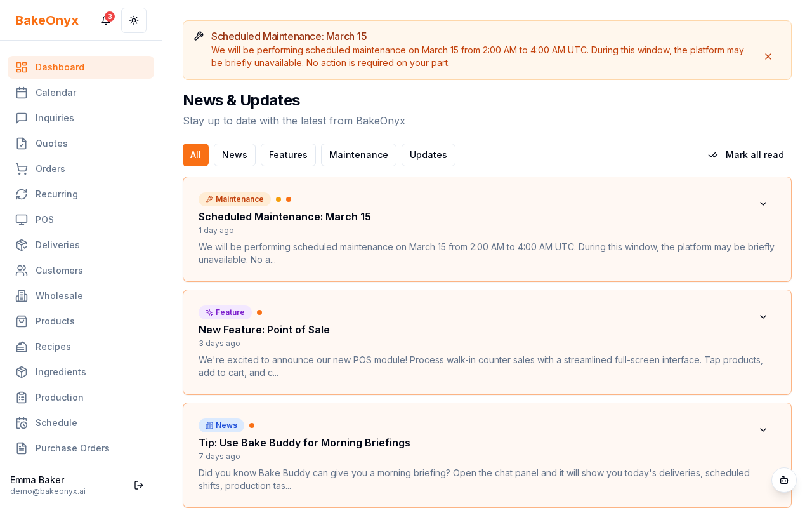Open the Recipes icon in the sidebar
This screenshot has width=812, height=508.
point(22,347)
